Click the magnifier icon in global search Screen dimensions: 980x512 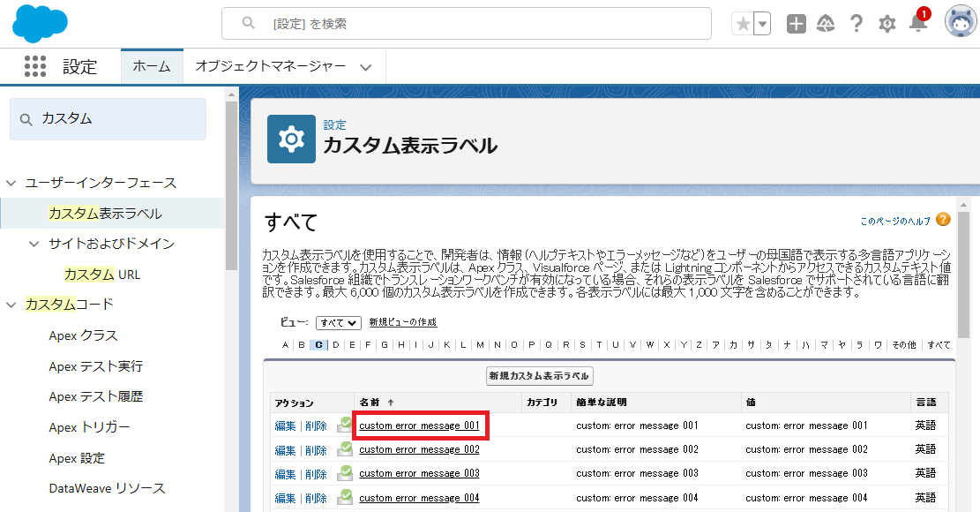(x=248, y=23)
